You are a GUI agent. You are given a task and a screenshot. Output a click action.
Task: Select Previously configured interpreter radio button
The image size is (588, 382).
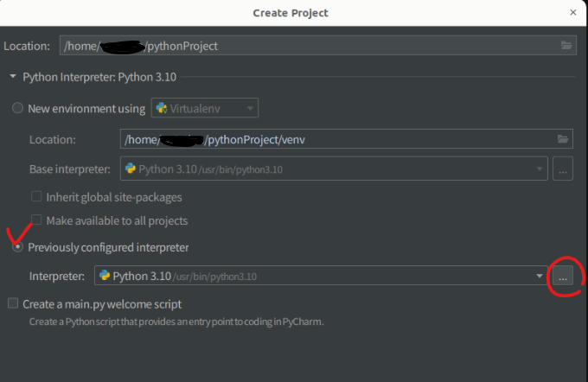(x=17, y=247)
